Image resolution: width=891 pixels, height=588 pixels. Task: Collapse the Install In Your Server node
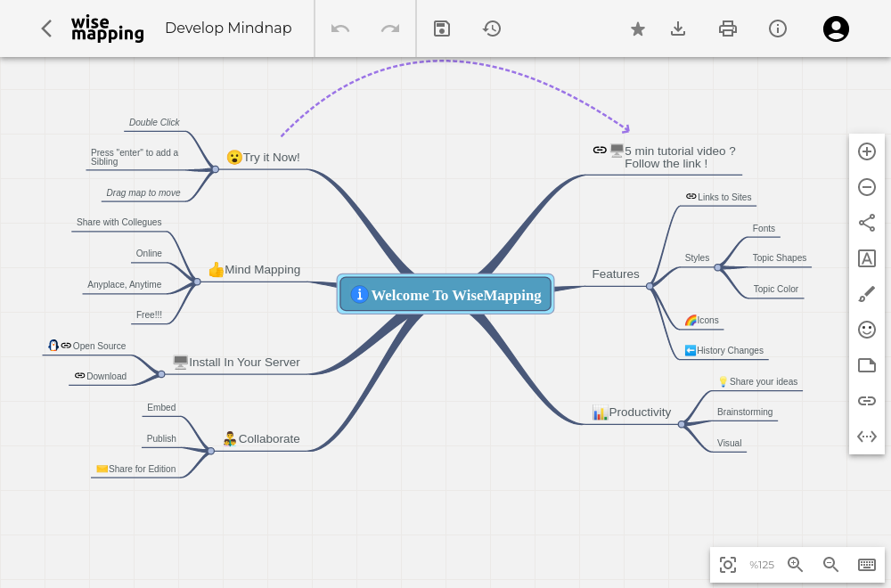[161, 374]
